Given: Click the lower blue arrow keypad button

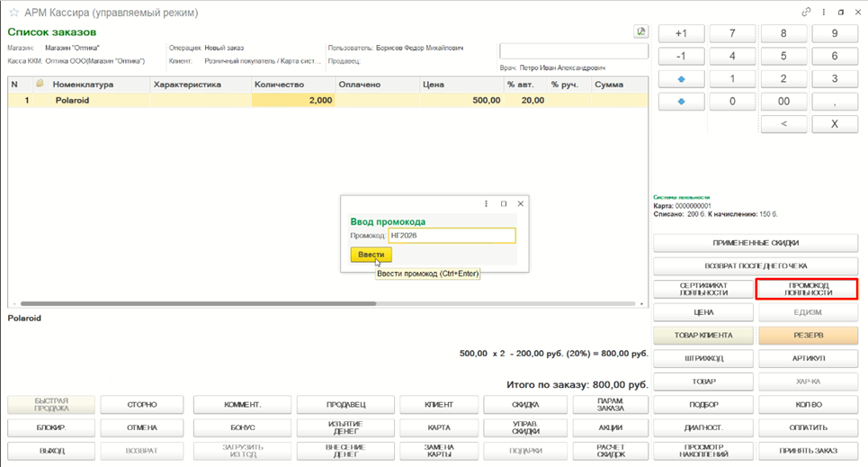Looking at the screenshot, I should pos(682,102).
